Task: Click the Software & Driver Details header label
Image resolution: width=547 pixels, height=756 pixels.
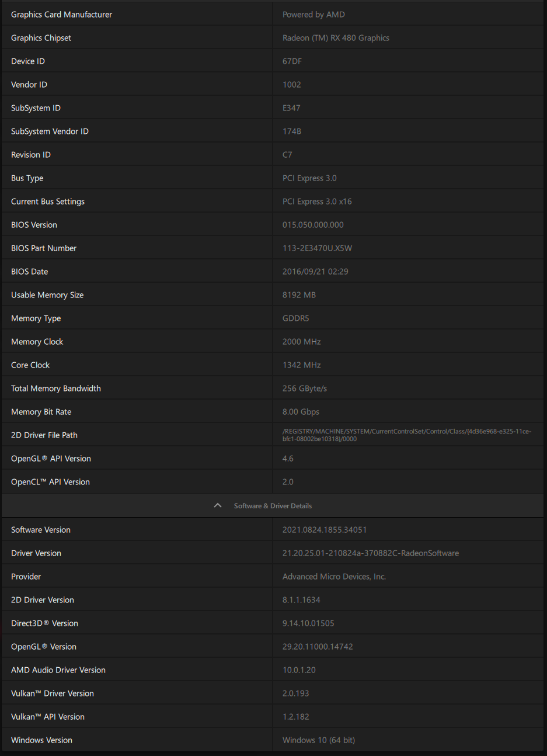Action: point(273,506)
